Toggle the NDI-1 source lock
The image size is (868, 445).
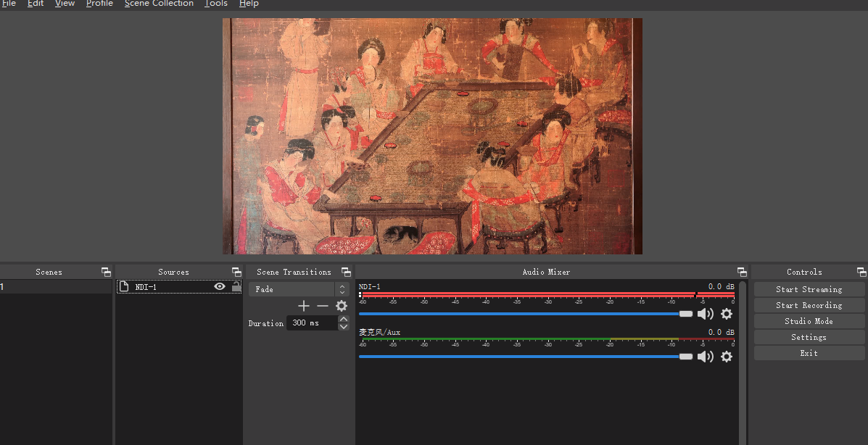(236, 286)
